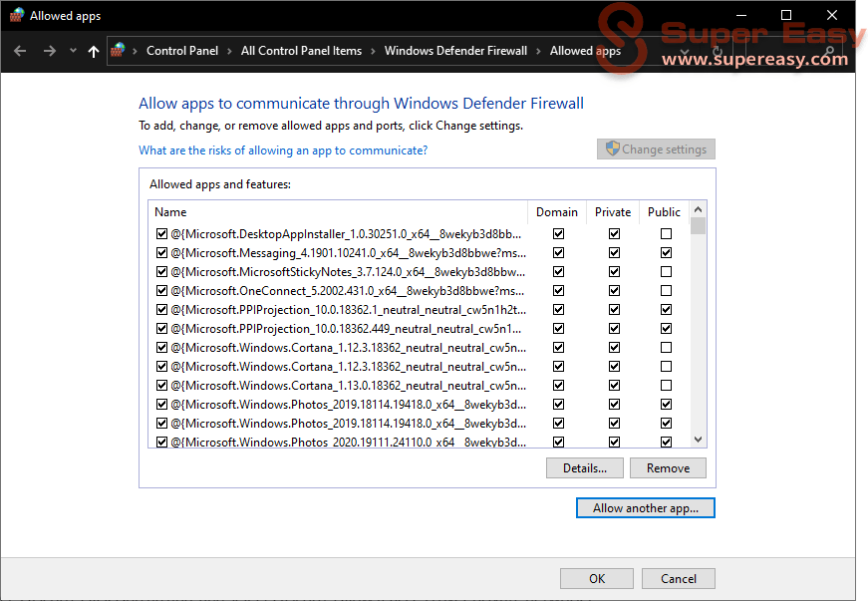Dismiss the dialog with Cancel
This screenshot has width=868, height=601.
click(679, 579)
